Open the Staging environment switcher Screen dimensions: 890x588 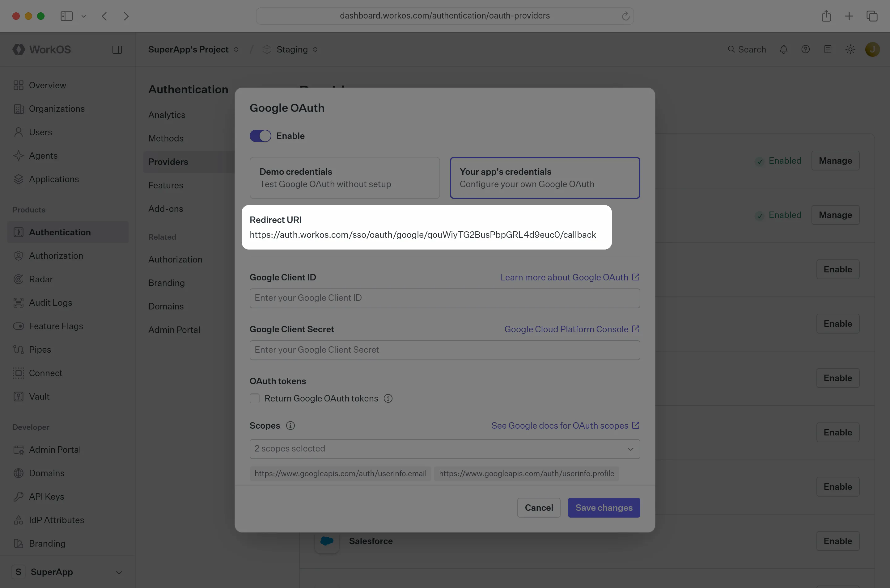[x=290, y=49]
